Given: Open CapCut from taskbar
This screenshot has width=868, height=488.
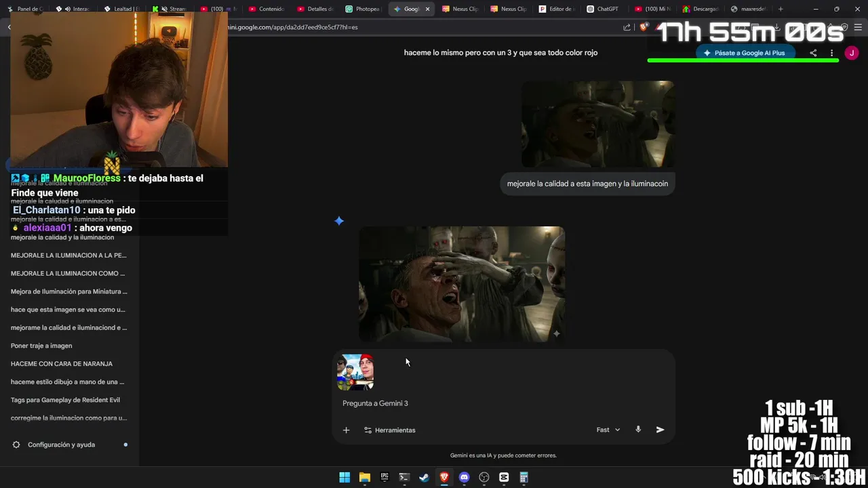Looking at the screenshot, I should tap(504, 477).
